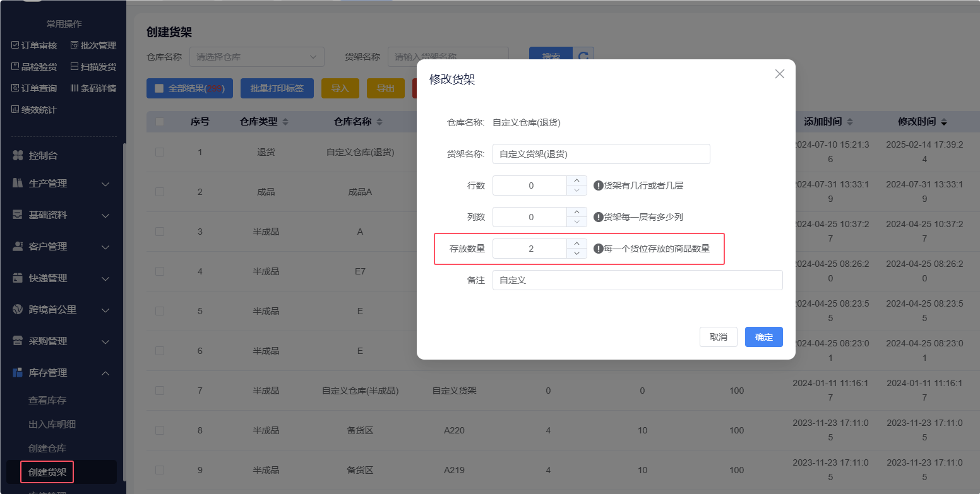Click the 订单审核 shortcut icon
Image resolution: width=980 pixels, height=494 pixels.
[16, 45]
